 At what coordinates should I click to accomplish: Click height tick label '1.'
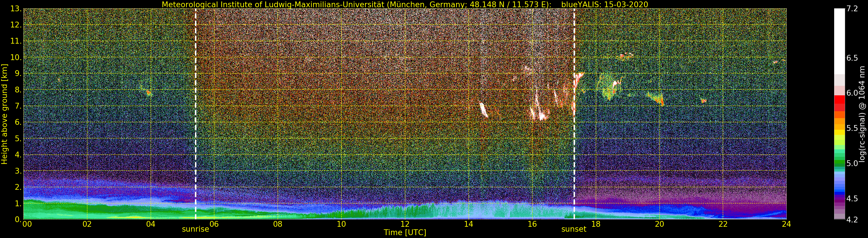pos(18,203)
